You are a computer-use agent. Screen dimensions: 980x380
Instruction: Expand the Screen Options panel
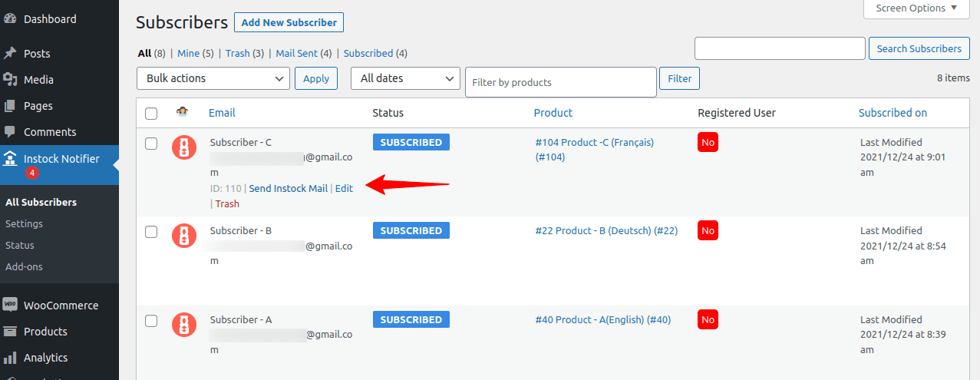[916, 8]
